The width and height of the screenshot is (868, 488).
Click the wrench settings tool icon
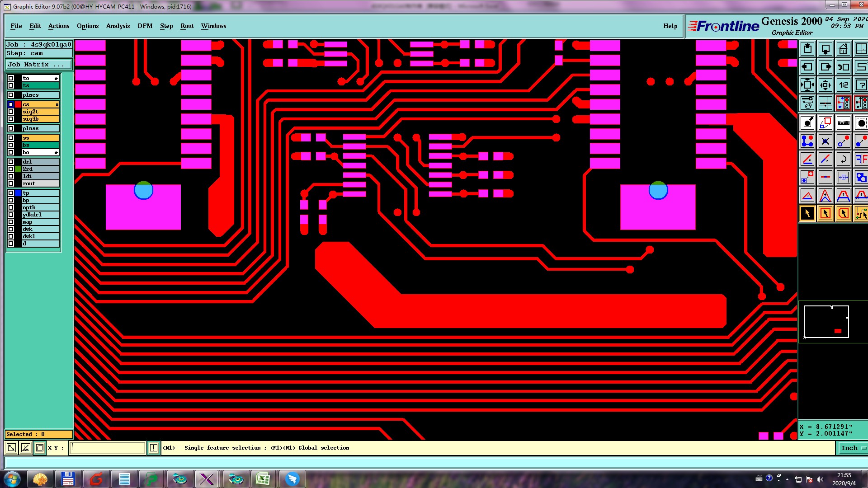click(x=807, y=103)
